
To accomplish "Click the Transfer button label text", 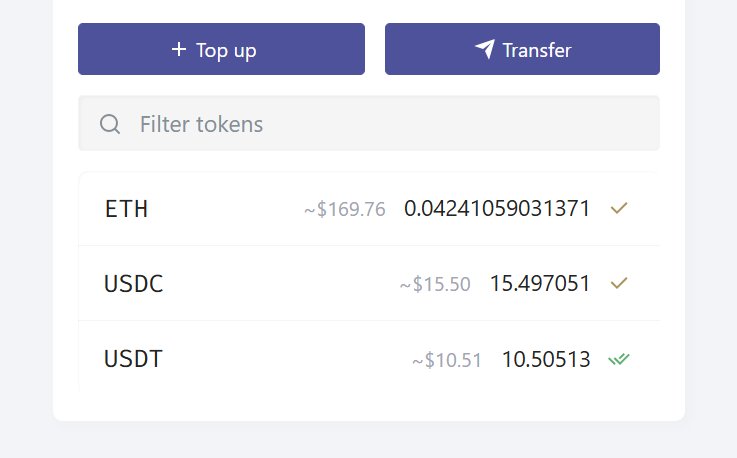I will coord(537,50).
